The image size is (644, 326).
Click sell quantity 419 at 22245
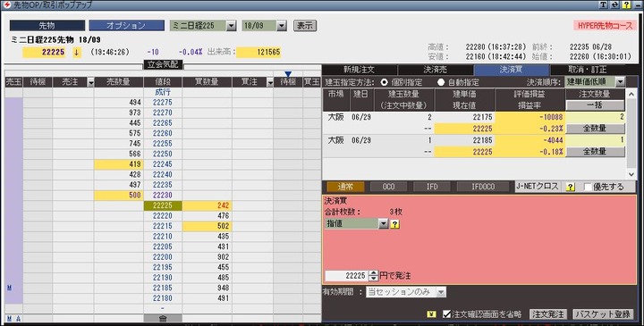[119, 164]
